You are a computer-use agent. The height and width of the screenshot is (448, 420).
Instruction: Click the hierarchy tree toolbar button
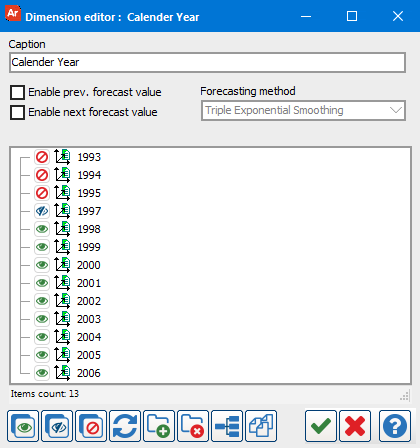pos(227,426)
